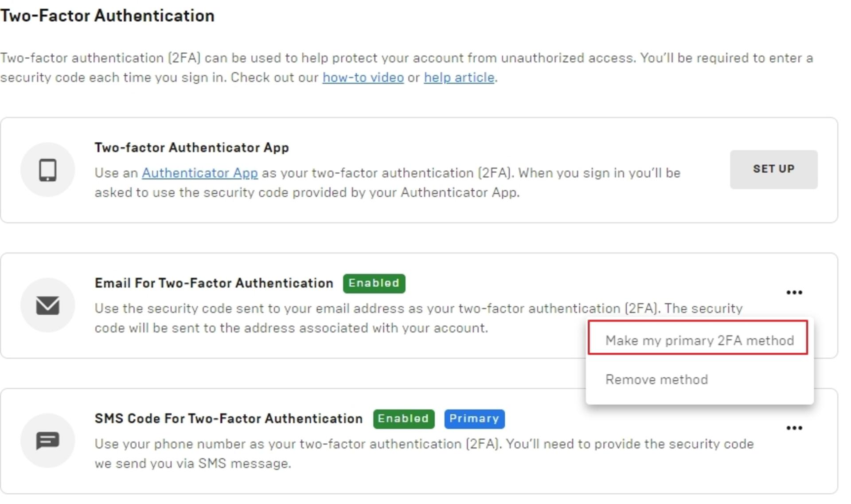Image resolution: width=851 pixels, height=504 pixels.
Task: Click the Enabled badge beside Email 2FA
Action: click(x=374, y=283)
